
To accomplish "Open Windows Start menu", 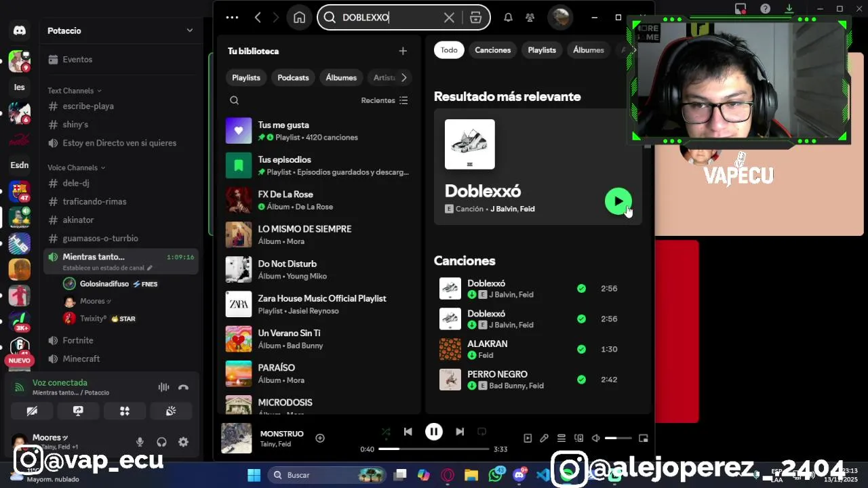I will tap(254, 475).
